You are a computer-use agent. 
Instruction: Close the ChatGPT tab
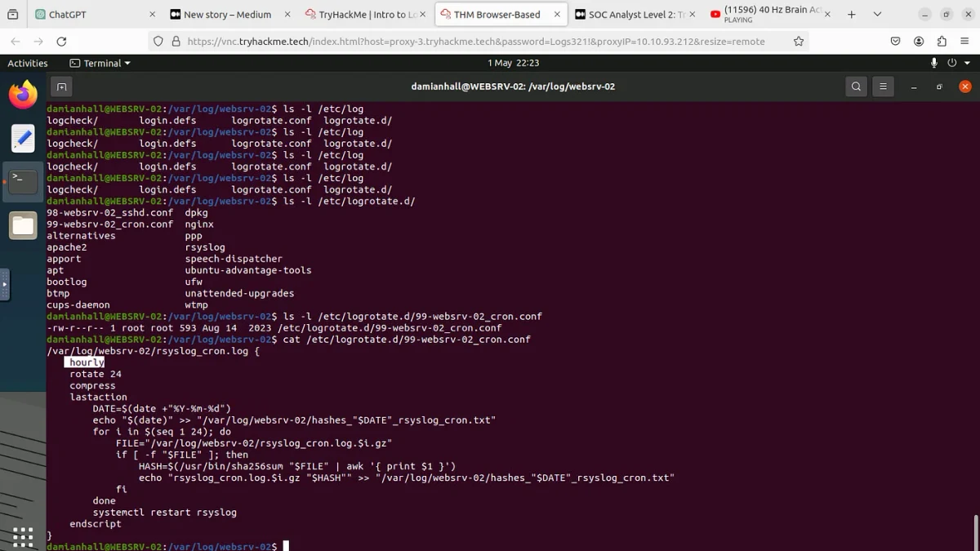pos(152,15)
